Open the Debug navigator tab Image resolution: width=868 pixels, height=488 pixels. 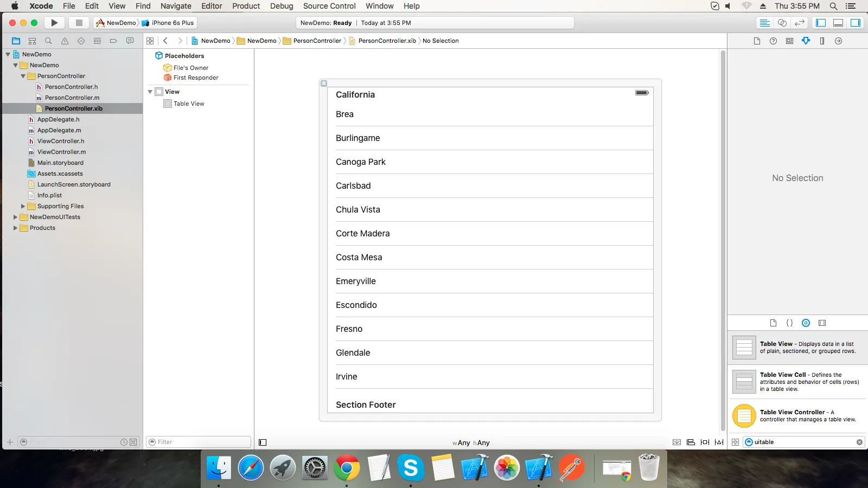97,41
